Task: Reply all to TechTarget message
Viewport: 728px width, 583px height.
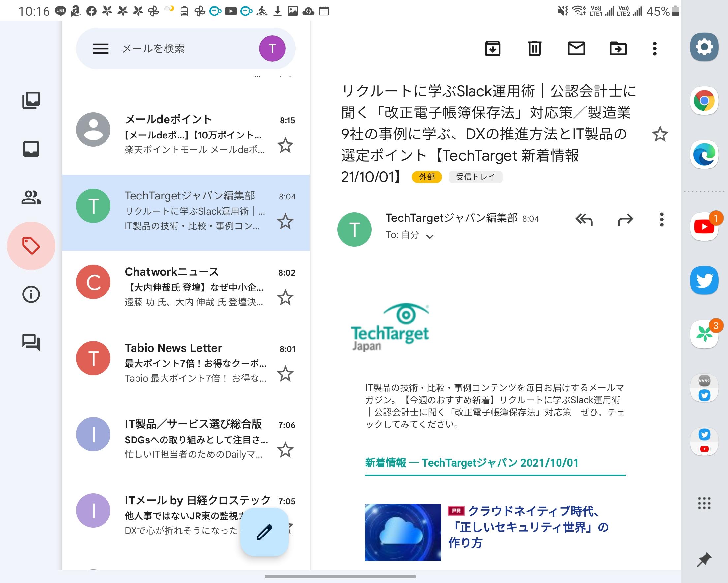Action: (584, 220)
